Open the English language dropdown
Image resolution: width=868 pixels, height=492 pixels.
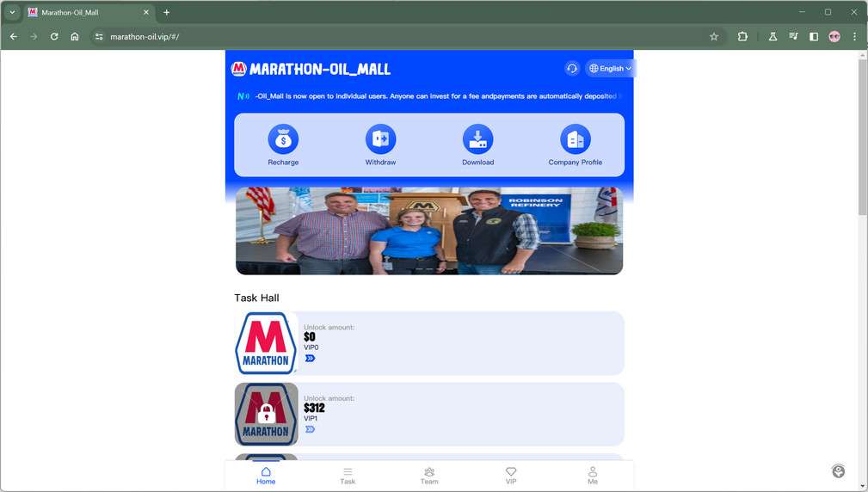pos(610,68)
